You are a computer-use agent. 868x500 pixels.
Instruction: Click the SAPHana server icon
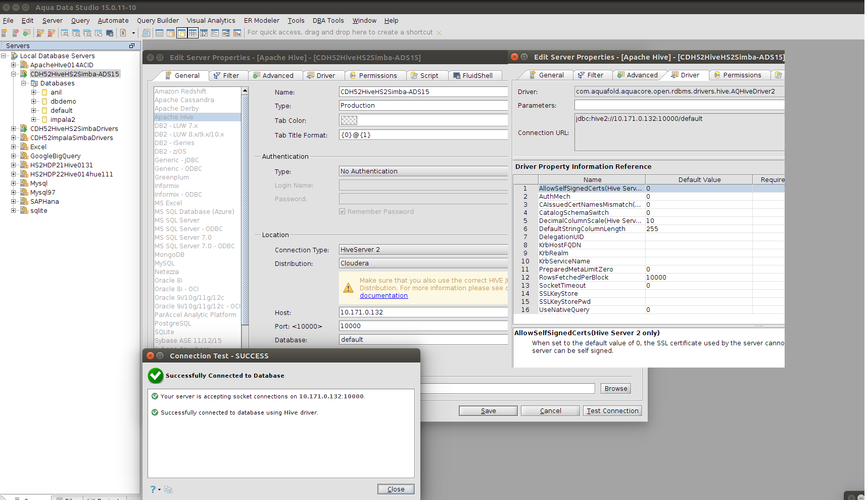pyautogui.click(x=24, y=201)
